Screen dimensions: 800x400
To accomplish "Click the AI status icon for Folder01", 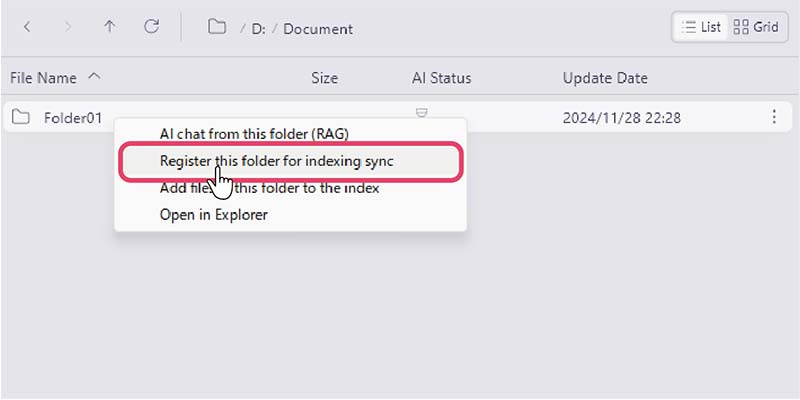I will click(x=422, y=113).
